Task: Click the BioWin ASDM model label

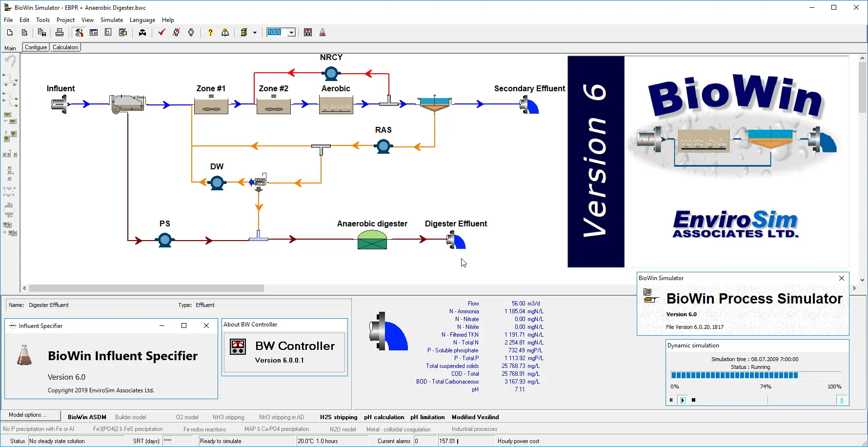Action: click(x=87, y=417)
